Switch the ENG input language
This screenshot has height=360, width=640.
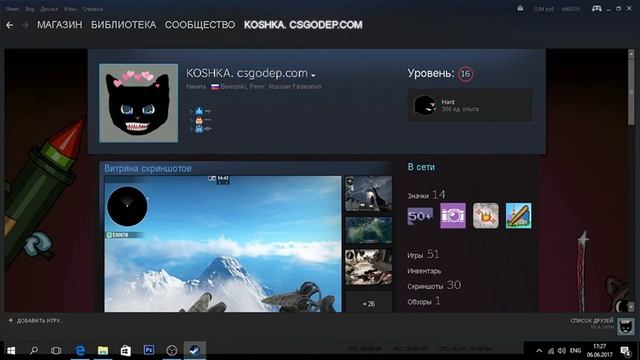[x=576, y=351]
